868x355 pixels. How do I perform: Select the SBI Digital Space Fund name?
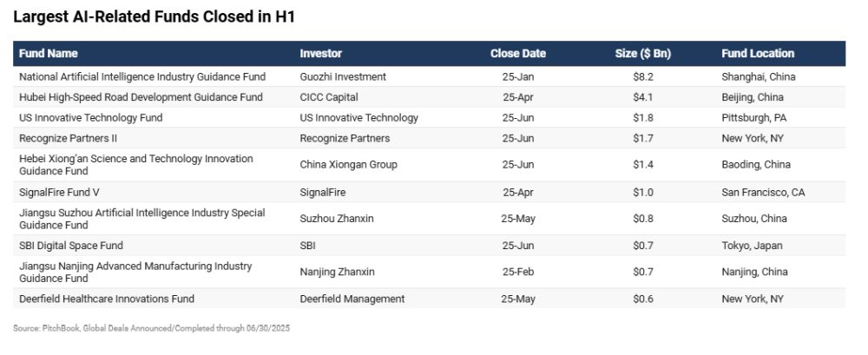coord(71,246)
